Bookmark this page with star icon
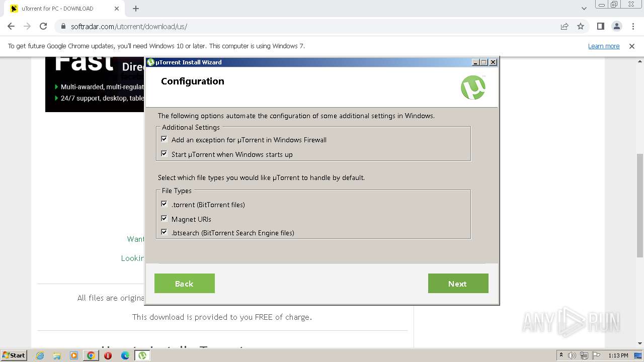This screenshot has width=644, height=362. click(581, 26)
